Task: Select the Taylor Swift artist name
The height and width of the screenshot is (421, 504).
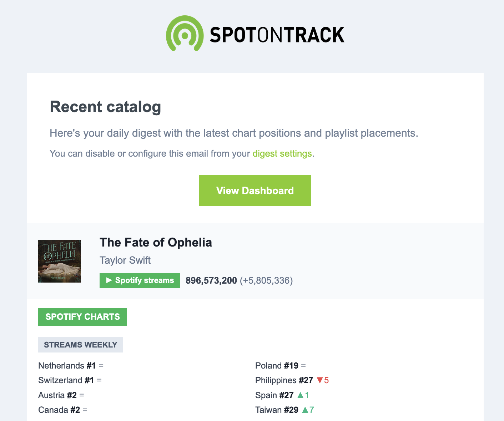Action: point(125,260)
